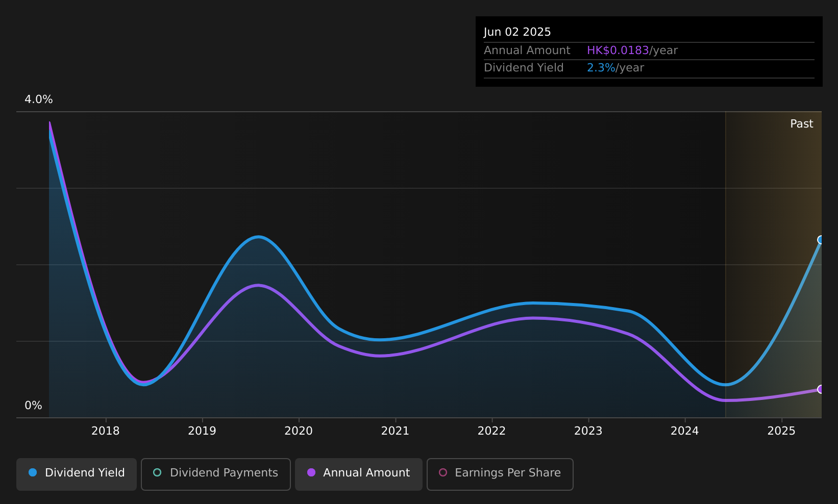Toggle the Dividend Yield legend series
Image resolution: width=838 pixels, height=504 pixels.
coord(77,474)
